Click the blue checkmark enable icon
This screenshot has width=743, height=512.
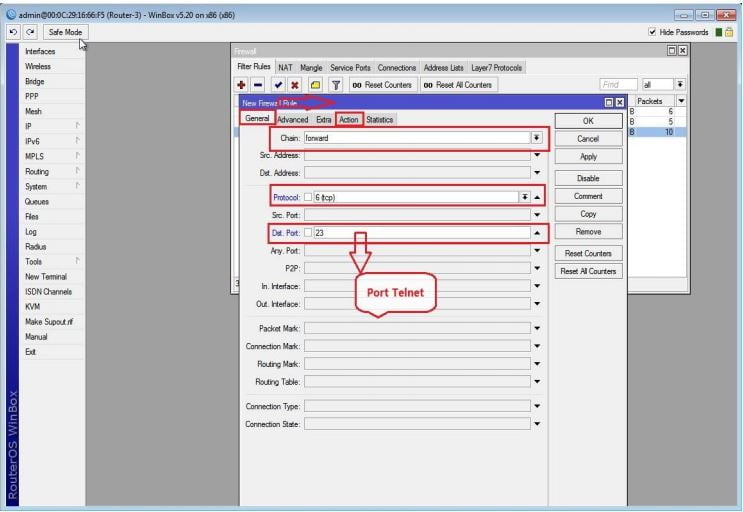278,85
